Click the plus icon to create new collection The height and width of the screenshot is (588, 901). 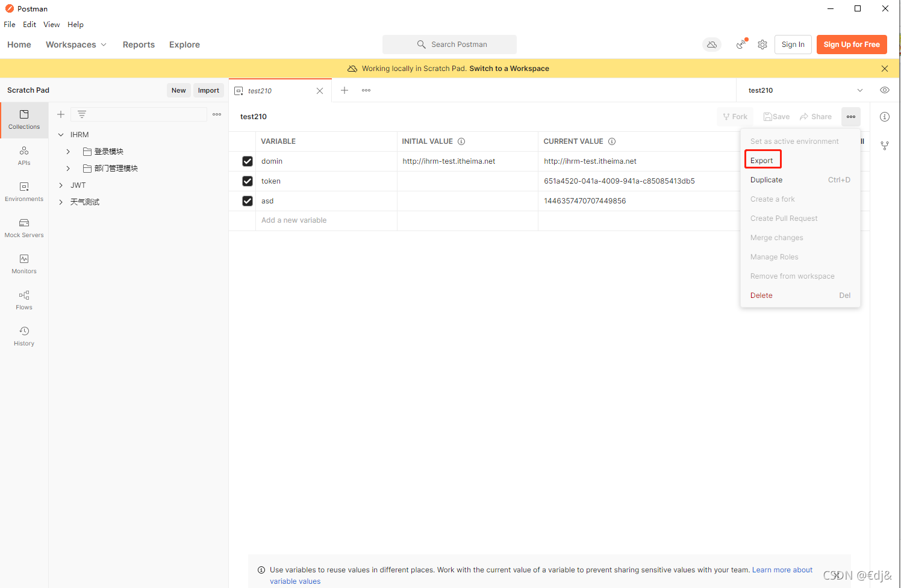pyautogui.click(x=61, y=114)
